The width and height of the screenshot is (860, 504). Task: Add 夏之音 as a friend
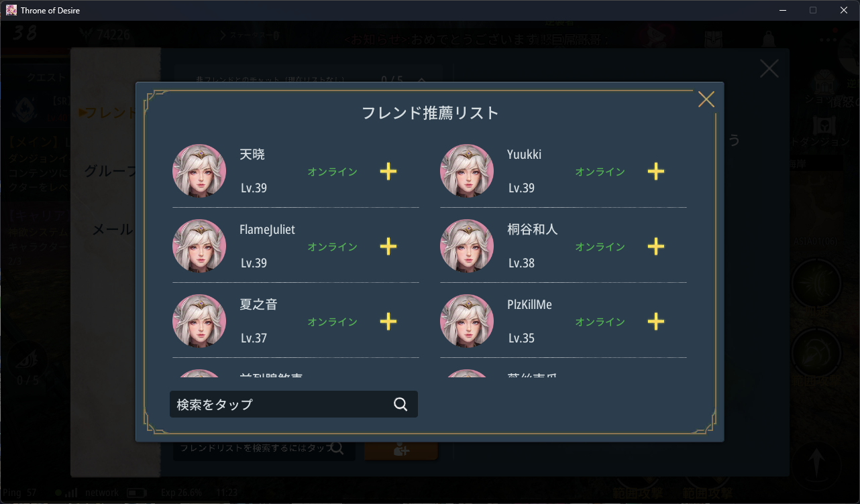point(388,322)
